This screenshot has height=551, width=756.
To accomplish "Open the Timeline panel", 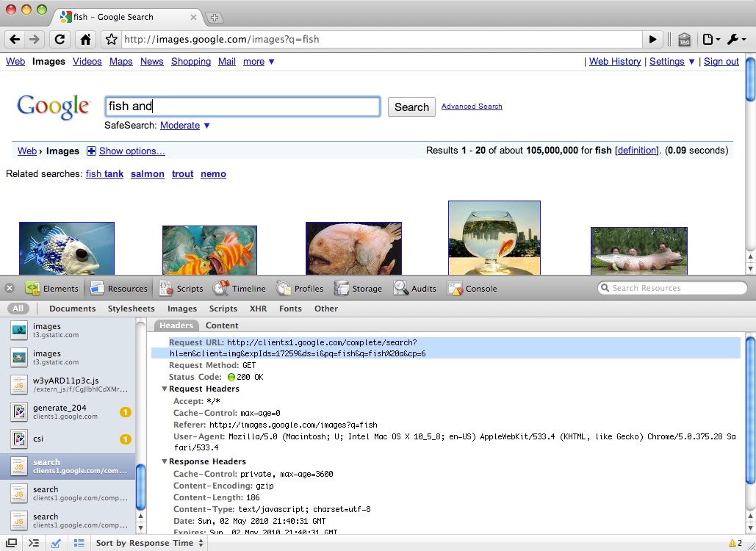I will pos(240,288).
